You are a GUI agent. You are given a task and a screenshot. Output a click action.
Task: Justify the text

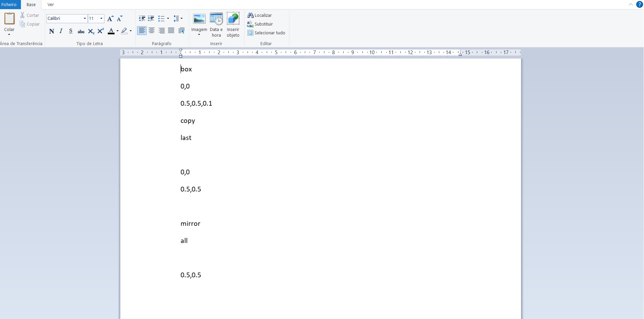pyautogui.click(x=171, y=31)
